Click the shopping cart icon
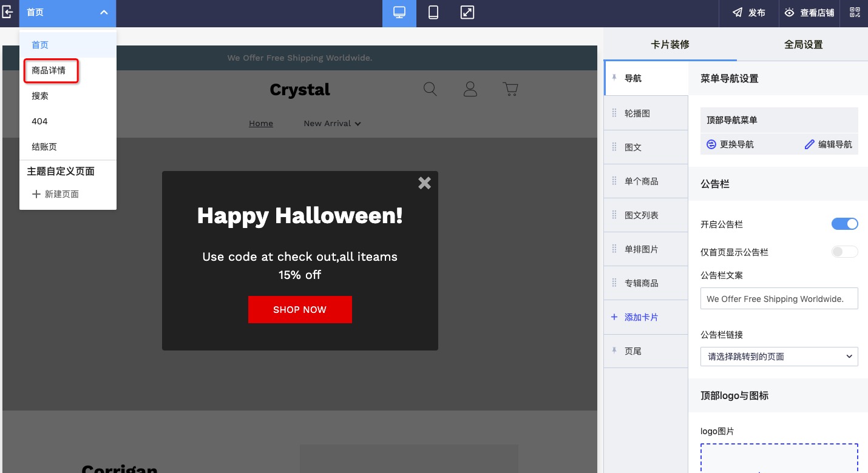The height and width of the screenshot is (473, 868). 510,89
